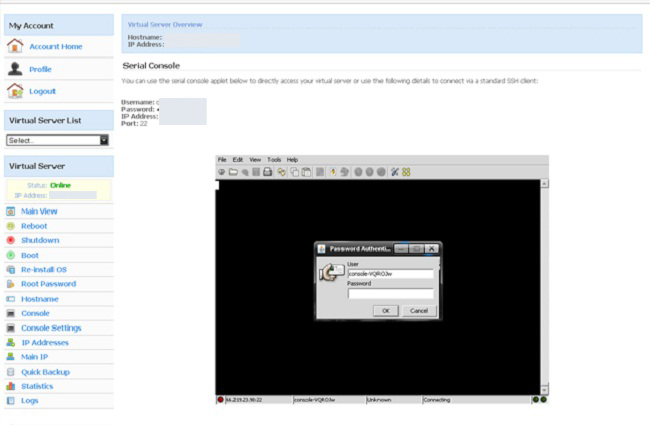650x425 pixels.
Task: Click the Statistics bar chart icon
Action: tap(11, 386)
